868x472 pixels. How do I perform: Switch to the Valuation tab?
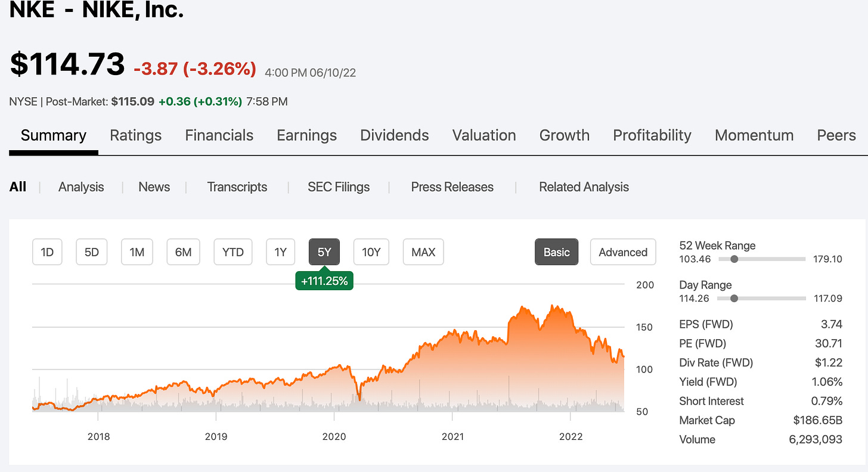(484, 136)
